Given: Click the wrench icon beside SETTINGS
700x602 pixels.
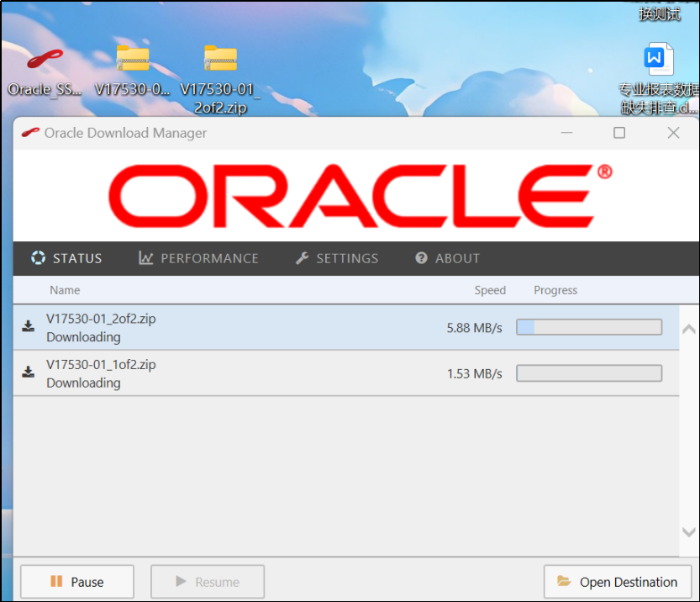Looking at the screenshot, I should [303, 257].
